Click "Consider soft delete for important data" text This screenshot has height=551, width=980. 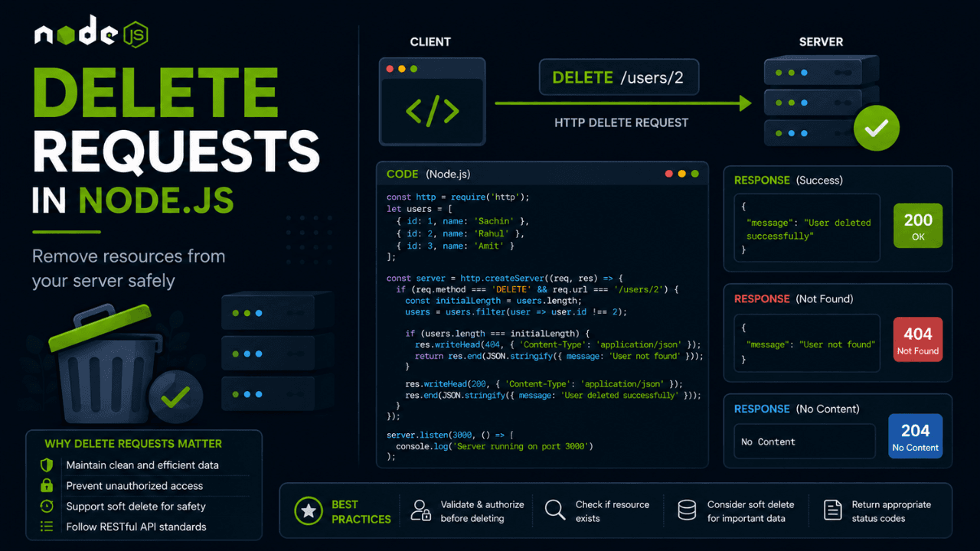[x=751, y=511]
